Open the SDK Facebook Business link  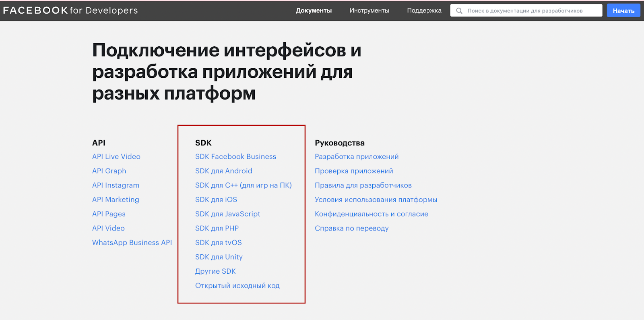(235, 156)
